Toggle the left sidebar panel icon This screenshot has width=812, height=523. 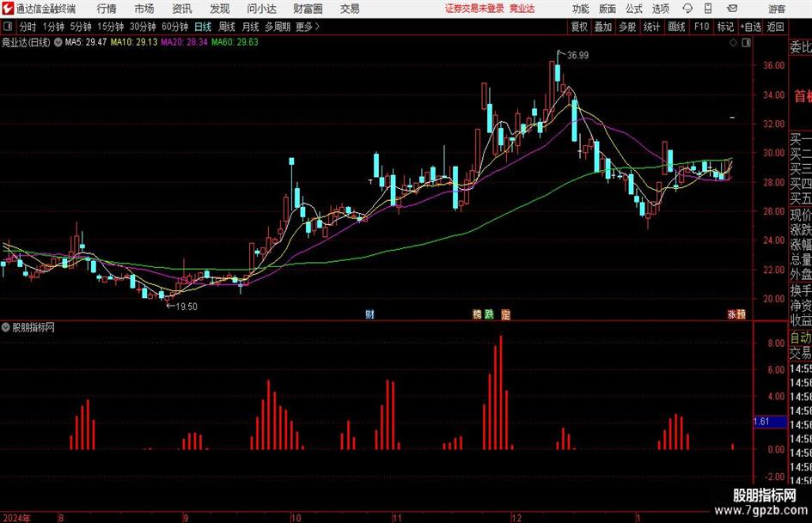tap(8, 27)
